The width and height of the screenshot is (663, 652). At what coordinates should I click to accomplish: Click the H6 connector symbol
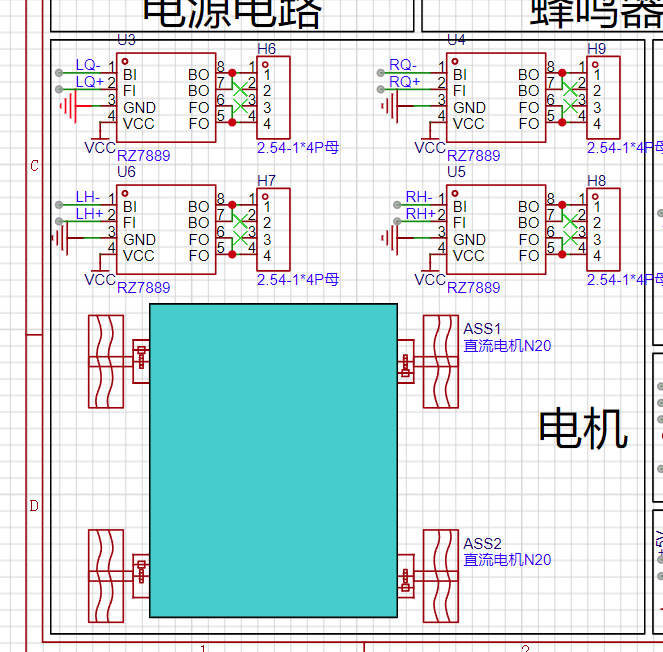(x=273, y=98)
